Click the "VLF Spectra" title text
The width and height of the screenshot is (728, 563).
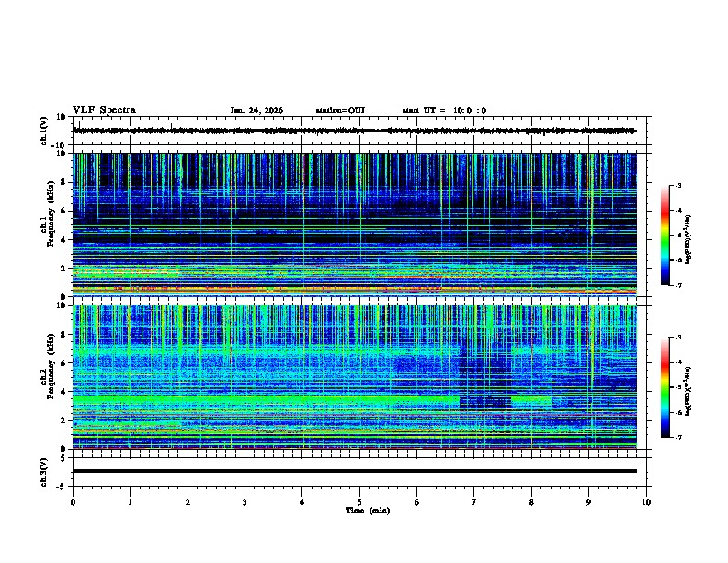click(x=104, y=110)
